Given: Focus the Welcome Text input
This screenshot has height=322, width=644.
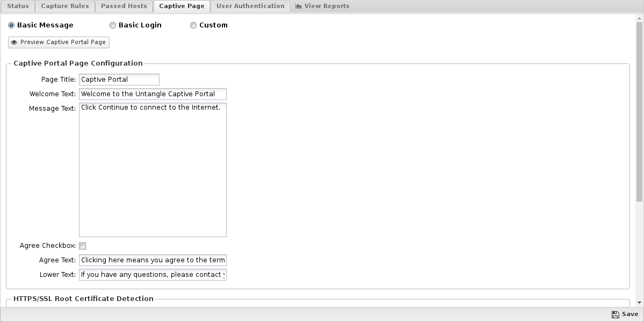Looking at the screenshot, I should (153, 94).
